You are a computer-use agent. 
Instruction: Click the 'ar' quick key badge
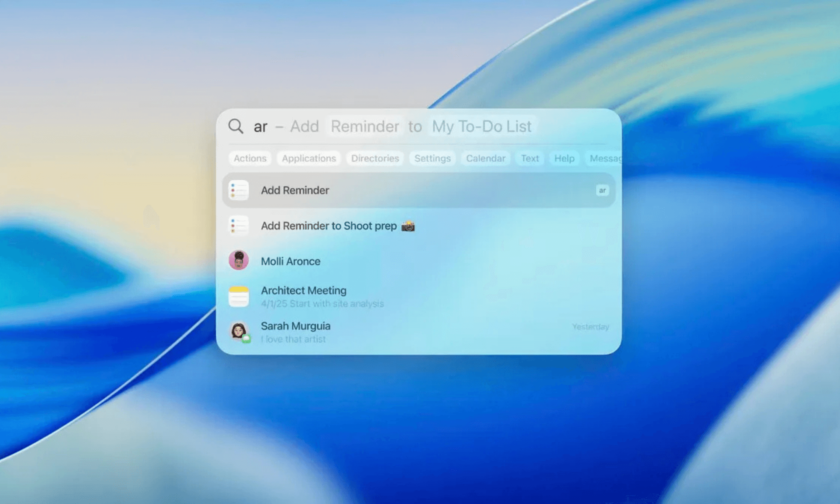(x=602, y=190)
